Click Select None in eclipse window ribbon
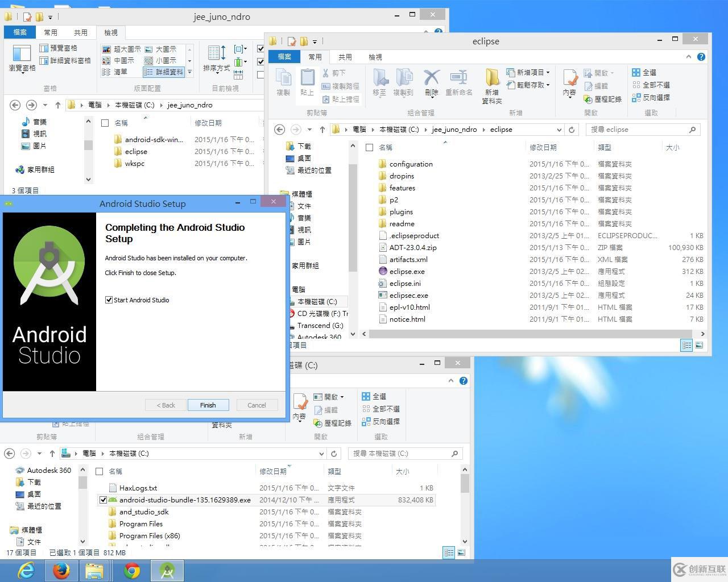The width and height of the screenshot is (728, 582). click(x=651, y=85)
